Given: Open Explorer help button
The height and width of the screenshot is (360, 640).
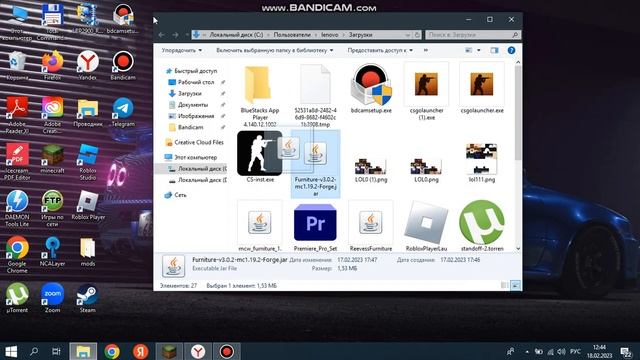Looking at the screenshot, I should click(511, 50).
